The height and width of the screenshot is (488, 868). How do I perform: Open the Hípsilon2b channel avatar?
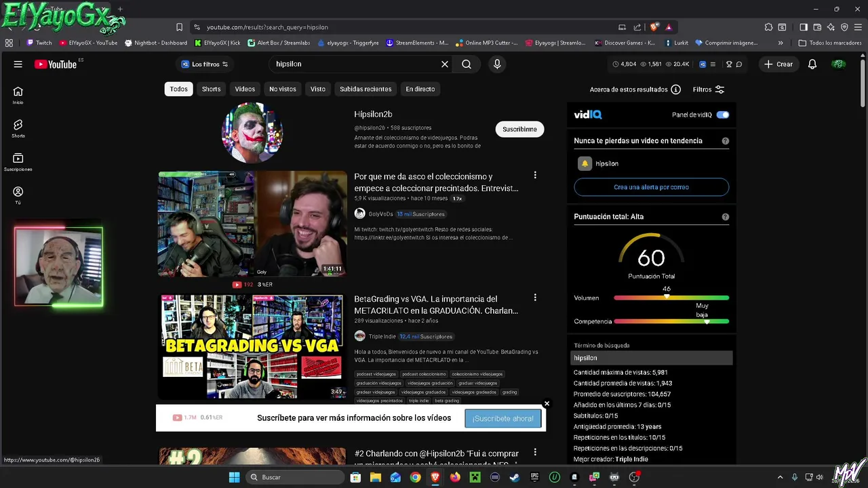(252, 133)
